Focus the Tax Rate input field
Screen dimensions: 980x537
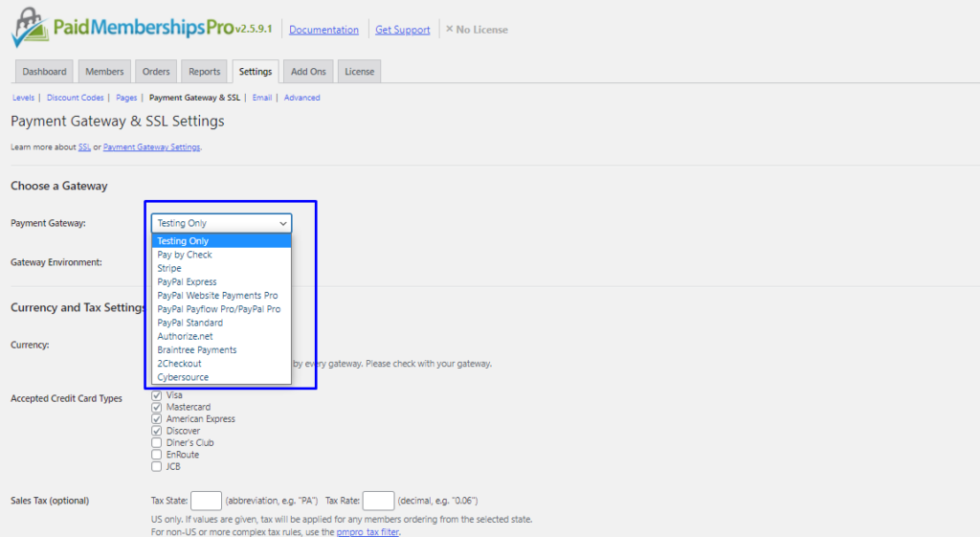click(x=379, y=501)
